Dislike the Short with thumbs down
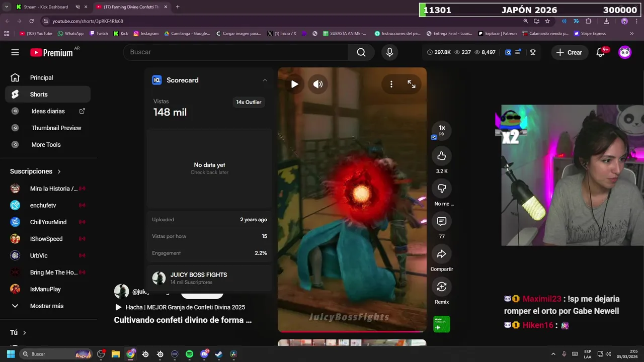The image size is (644, 362). (x=442, y=189)
